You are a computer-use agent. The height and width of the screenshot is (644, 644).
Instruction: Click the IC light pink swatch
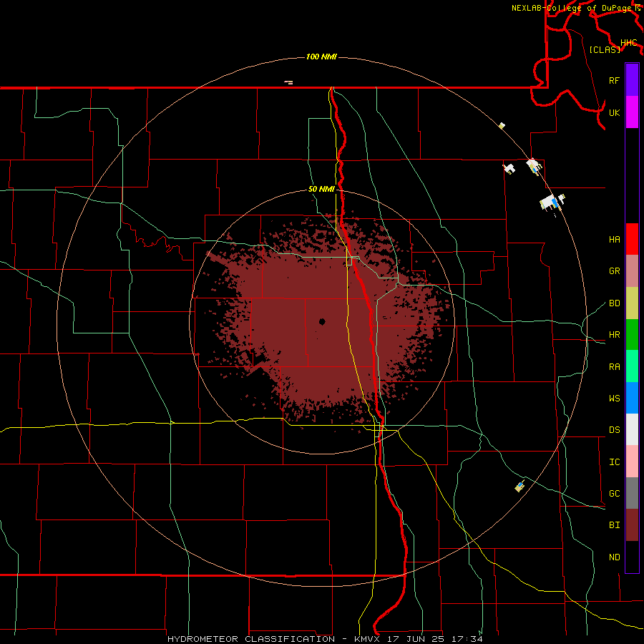pyautogui.click(x=632, y=462)
